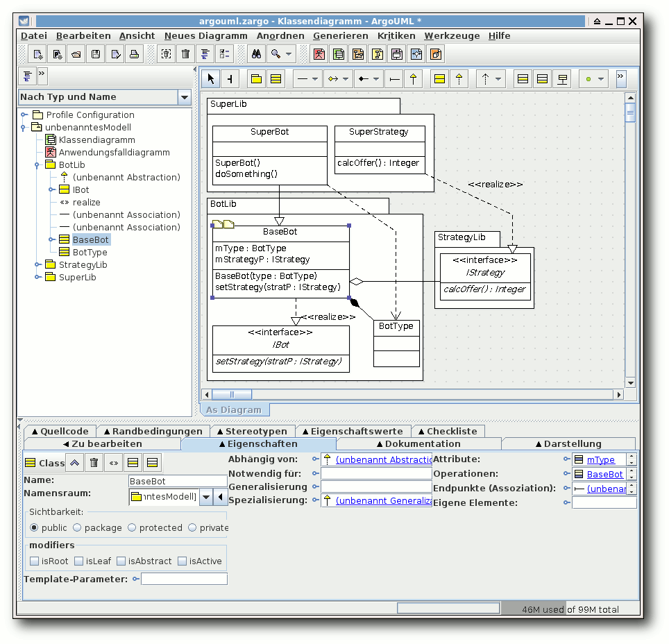Add operation via diagram toolbar icon

click(542, 79)
